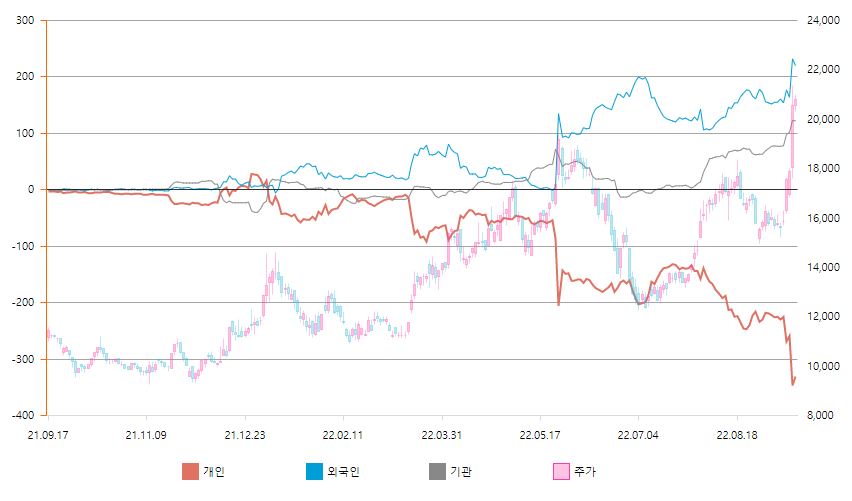The width and height of the screenshot is (852, 501).
Task: Hide the 기관 series via legend label
Action: pos(461,472)
